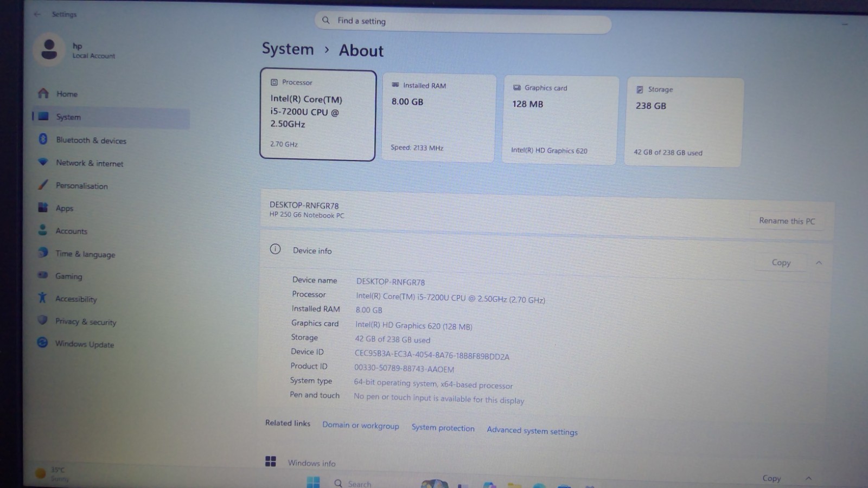
Task: Click device name value DESKTOP-RNFGR78
Action: click(x=391, y=282)
